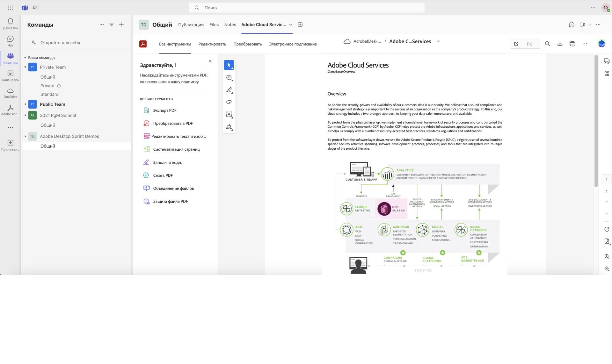The image size is (612, 364).
Task: Add a new tab to channel
Action: pos(300,25)
